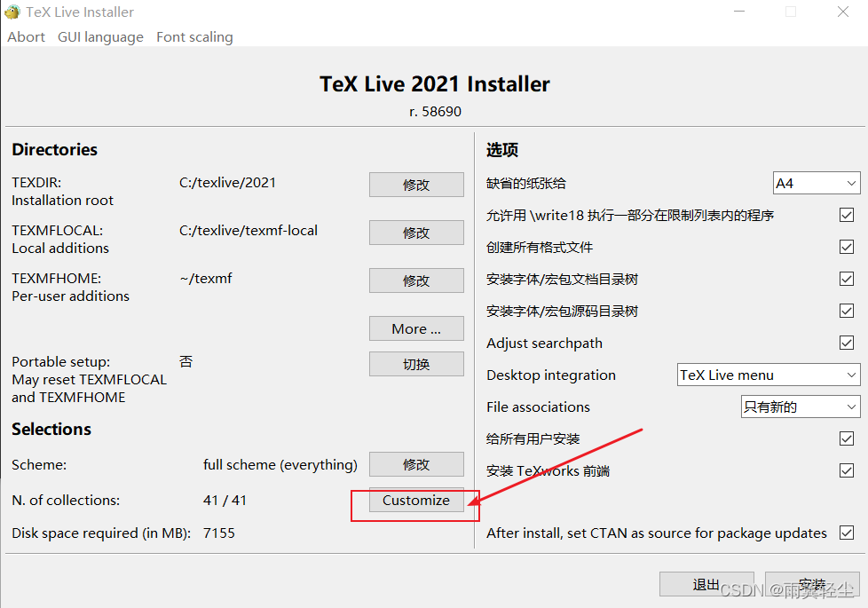
Task: Change the TEXMFLOCAL directory
Action: coord(416,233)
